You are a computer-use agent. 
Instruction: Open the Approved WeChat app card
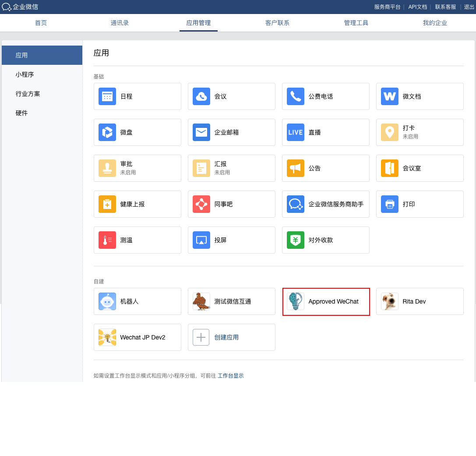coord(326,302)
